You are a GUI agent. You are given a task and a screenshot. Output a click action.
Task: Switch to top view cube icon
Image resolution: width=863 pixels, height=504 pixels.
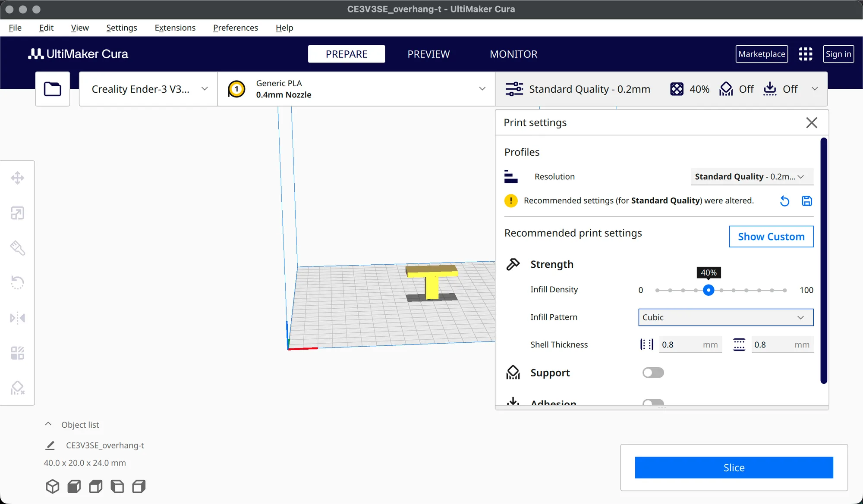pyautogui.click(x=96, y=486)
